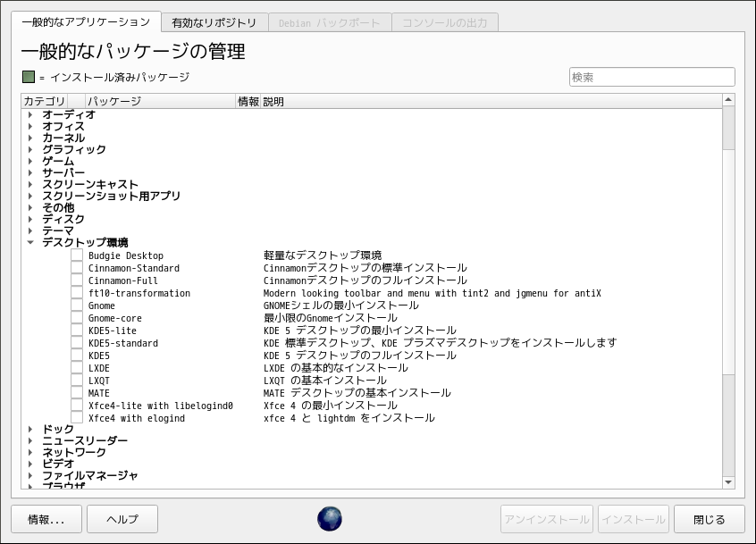This screenshot has height=544, width=756.
Task: Expand the オフィス category
Action: click(30, 126)
